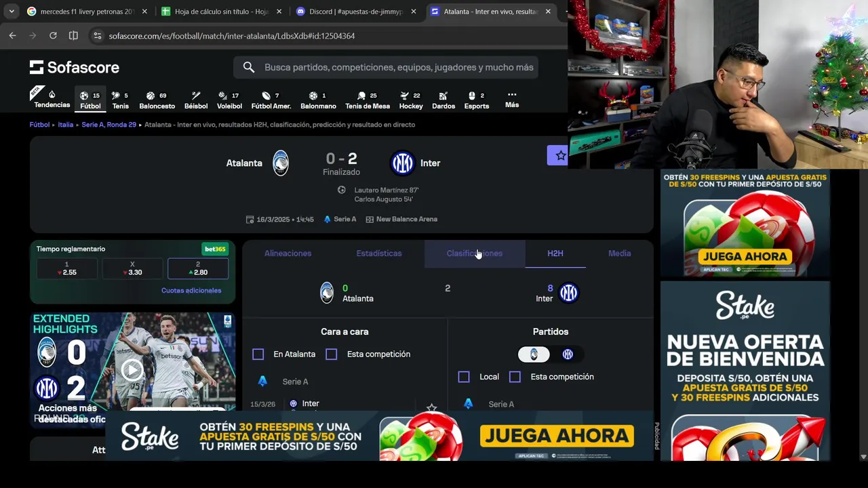
Task: Open the Fútbol Amer. category
Action: pyautogui.click(x=271, y=100)
